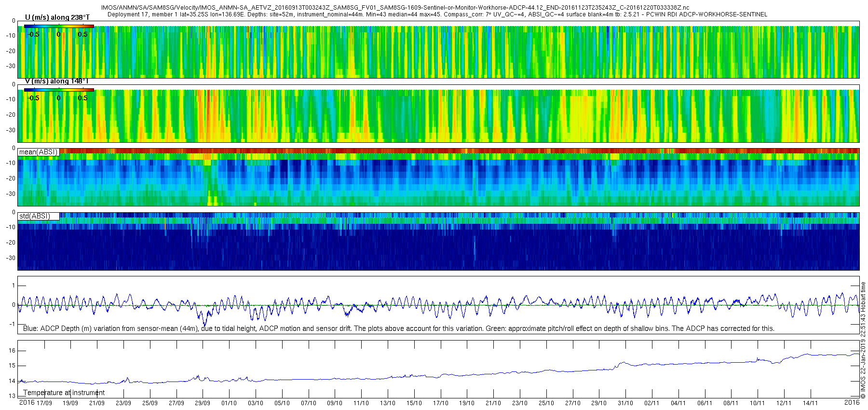Click the V velocity colorbar

(x=59, y=90)
